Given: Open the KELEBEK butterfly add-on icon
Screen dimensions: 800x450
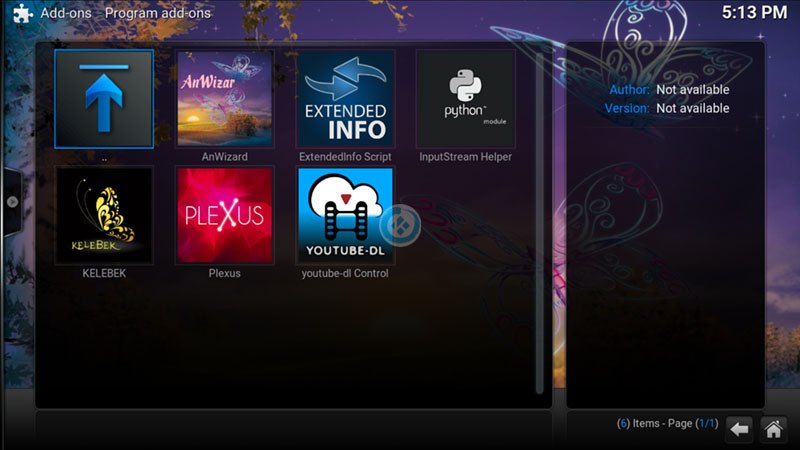Looking at the screenshot, I should (x=104, y=215).
